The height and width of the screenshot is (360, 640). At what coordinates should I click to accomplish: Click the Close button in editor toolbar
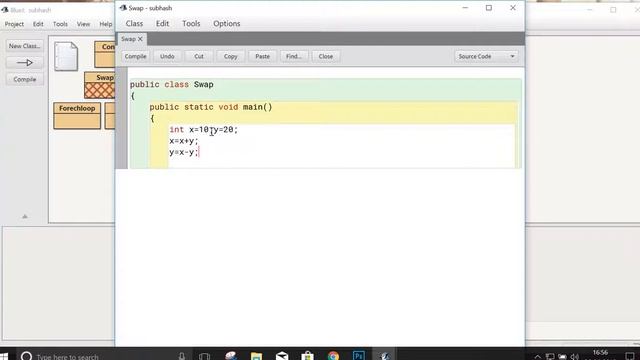[x=326, y=56]
